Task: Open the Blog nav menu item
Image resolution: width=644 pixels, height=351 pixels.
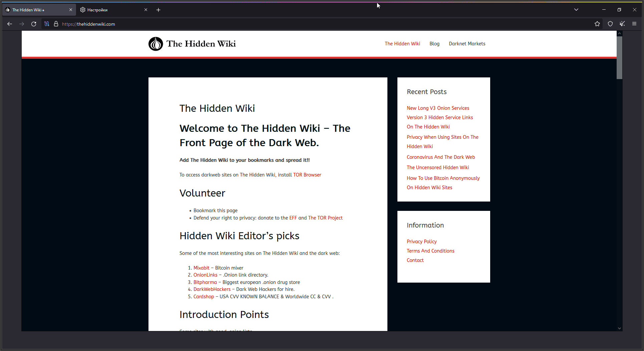Action: coord(434,44)
